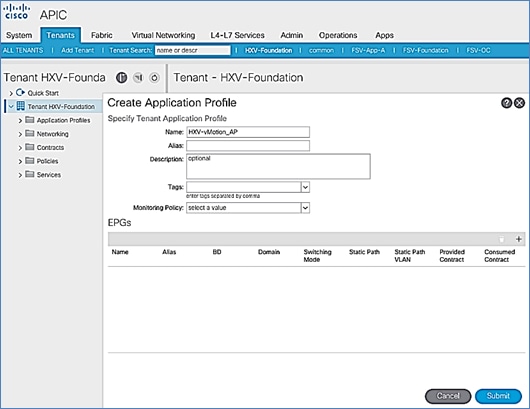Click the BD column header
The image size is (530, 409).
217,252
